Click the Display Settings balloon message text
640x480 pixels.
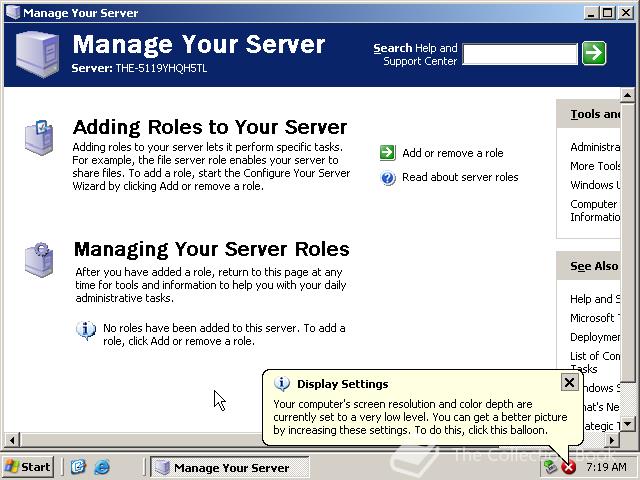coord(420,417)
